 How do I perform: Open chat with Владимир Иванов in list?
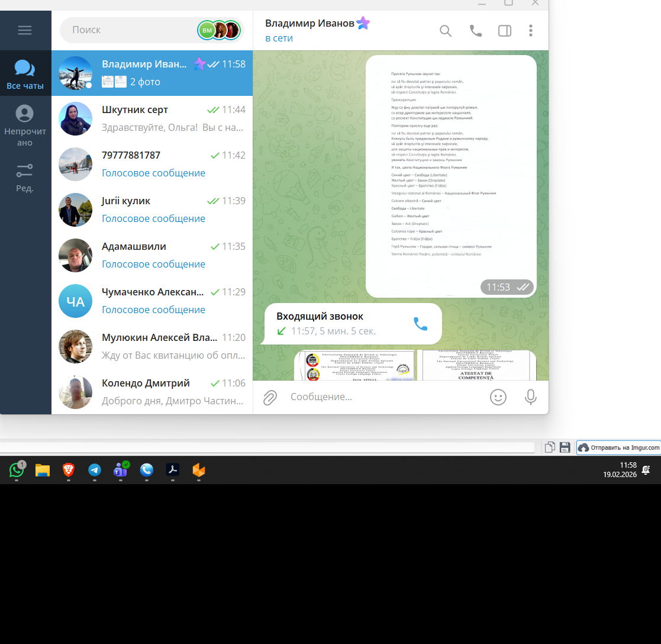[x=152, y=73]
